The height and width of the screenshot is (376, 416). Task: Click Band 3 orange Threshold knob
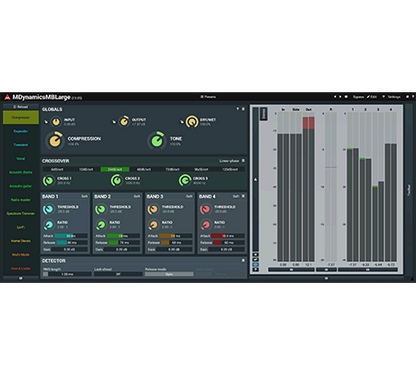pos(153,209)
